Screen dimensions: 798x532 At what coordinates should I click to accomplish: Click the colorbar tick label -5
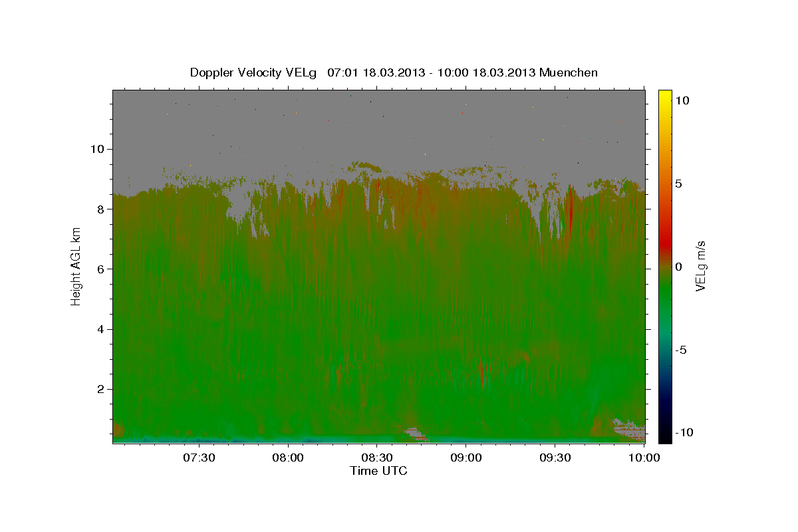click(682, 350)
